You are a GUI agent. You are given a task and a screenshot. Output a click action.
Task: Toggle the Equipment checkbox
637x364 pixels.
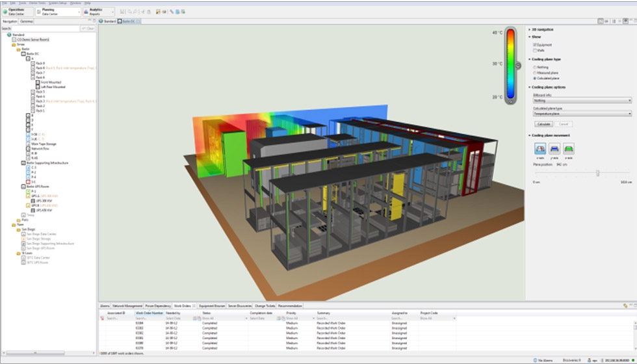534,45
